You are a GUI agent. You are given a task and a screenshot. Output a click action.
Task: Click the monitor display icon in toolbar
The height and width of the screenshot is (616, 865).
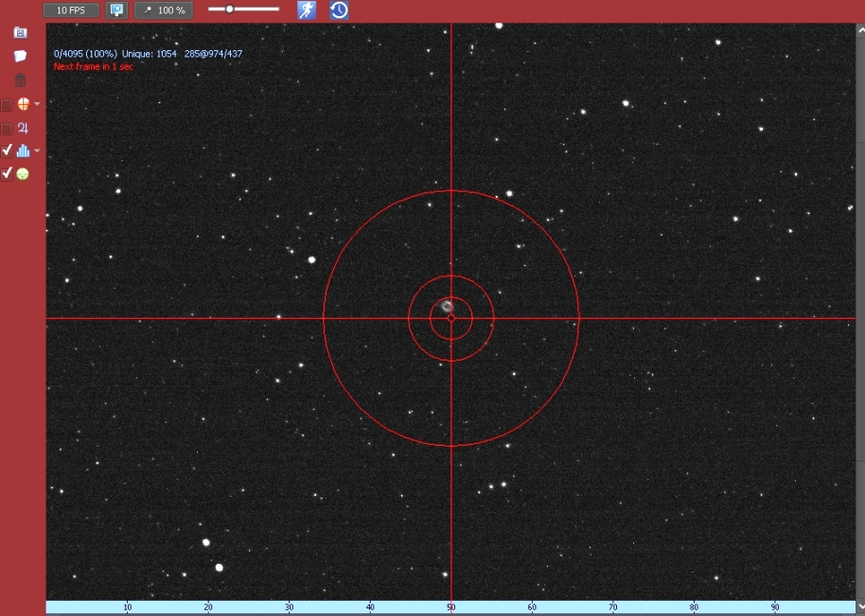tap(116, 10)
